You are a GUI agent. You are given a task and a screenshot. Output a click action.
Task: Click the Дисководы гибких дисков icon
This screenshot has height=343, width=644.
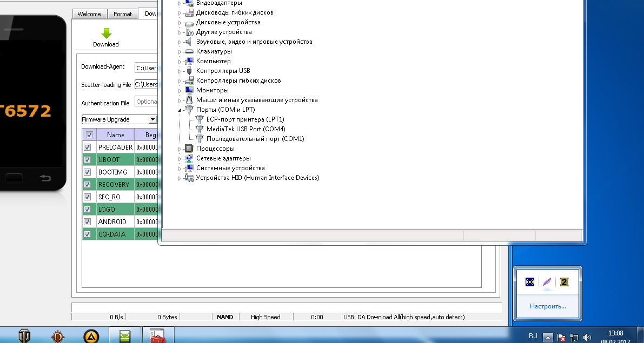[x=189, y=13]
